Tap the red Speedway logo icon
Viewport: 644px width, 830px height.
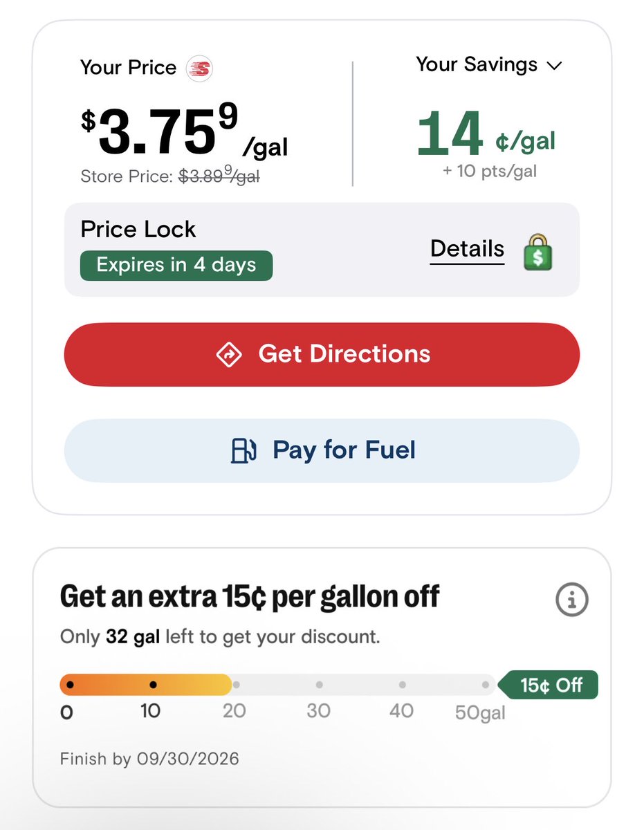tap(200, 68)
